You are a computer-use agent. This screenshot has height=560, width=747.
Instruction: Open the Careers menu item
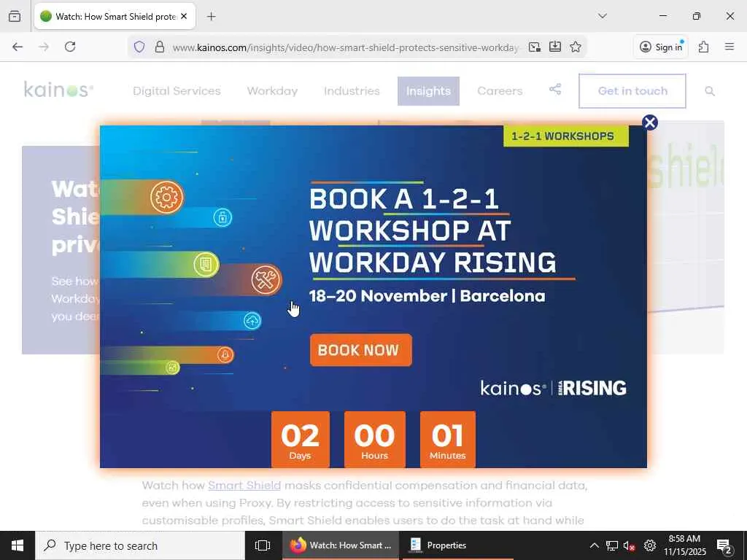tap(500, 91)
